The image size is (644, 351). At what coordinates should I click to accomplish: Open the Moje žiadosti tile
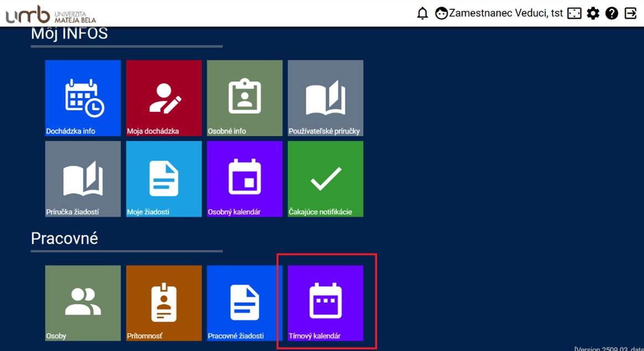tap(164, 179)
